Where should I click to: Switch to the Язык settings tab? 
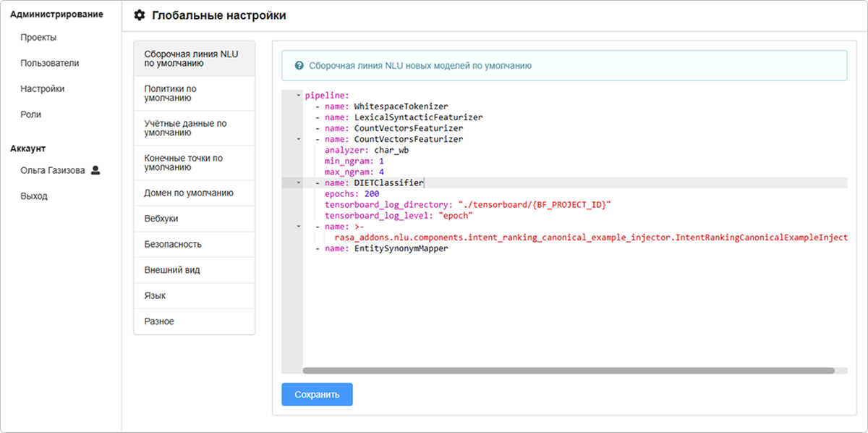pyautogui.click(x=195, y=296)
